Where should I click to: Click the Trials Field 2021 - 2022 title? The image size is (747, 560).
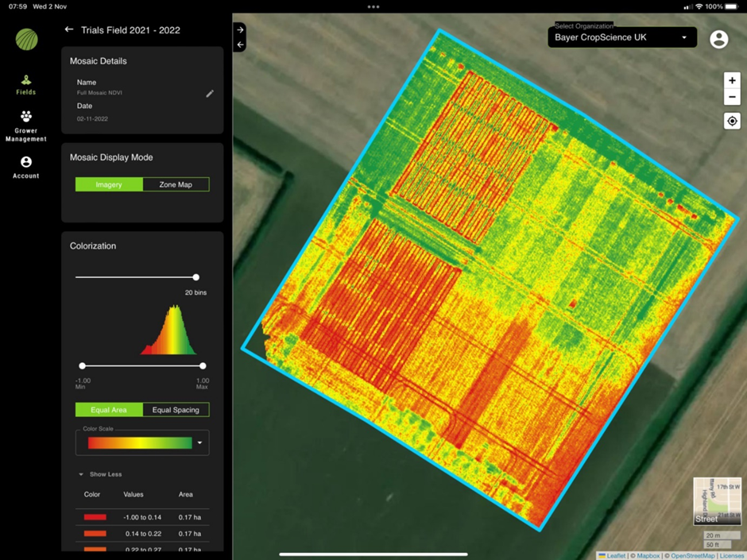130,30
